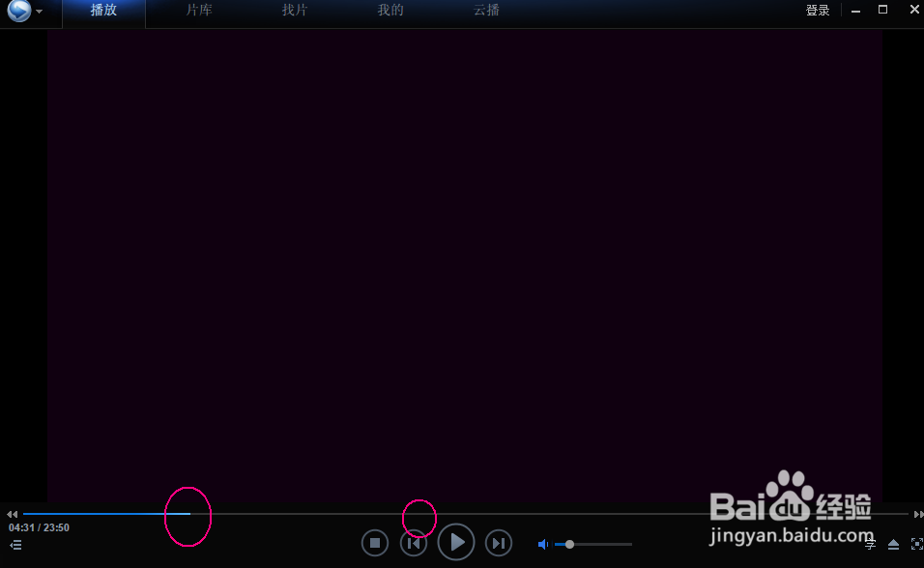
Task: Enter fullscreen mode
Action: pyautogui.click(x=917, y=545)
